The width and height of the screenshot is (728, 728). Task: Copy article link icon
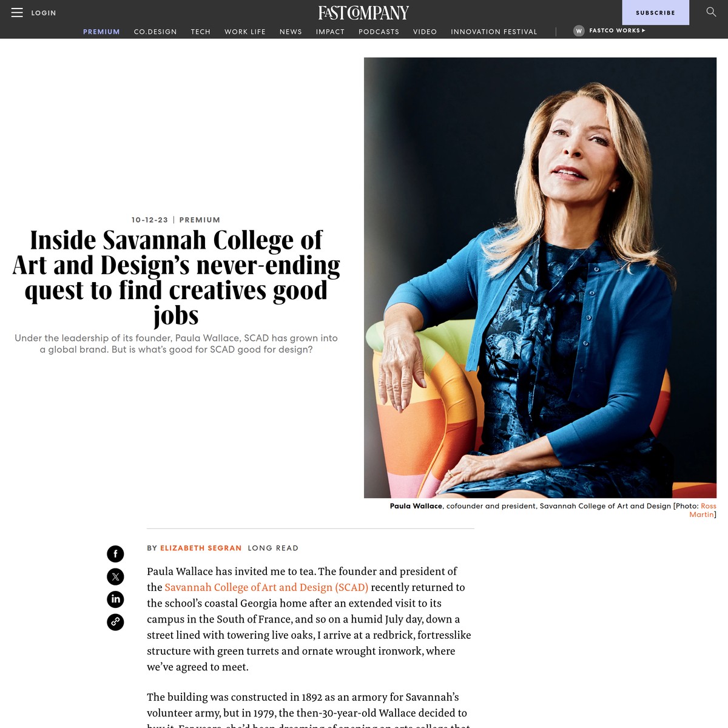115,622
